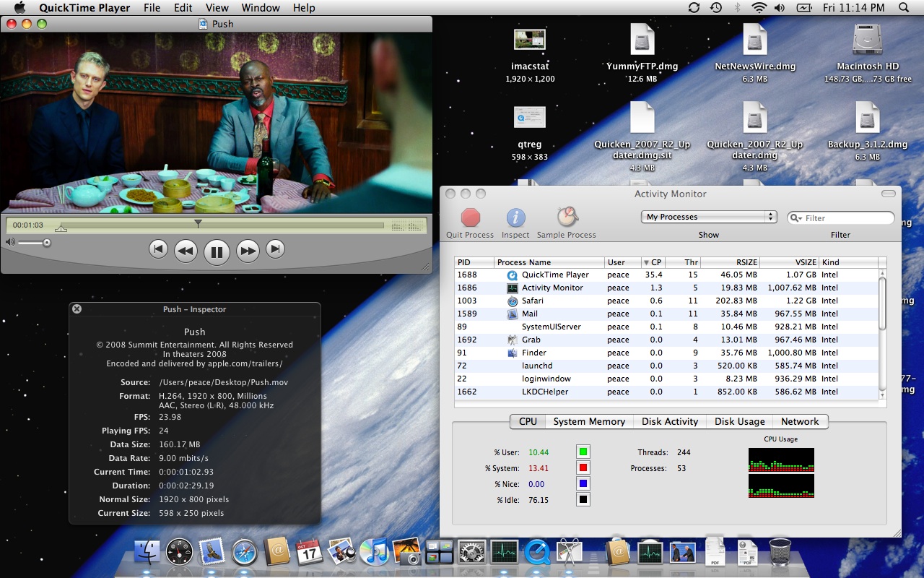Viewport: 924px width, 578px height.
Task: Click the QuickTime Player icon in the Dock
Action: coord(537,553)
